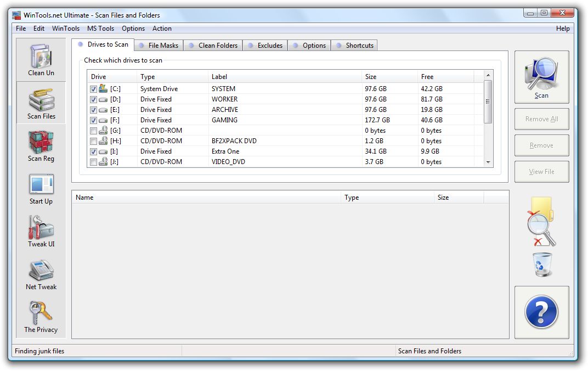
Task: Open the Net Tweak tool
Action: click(x=41, y=274)
